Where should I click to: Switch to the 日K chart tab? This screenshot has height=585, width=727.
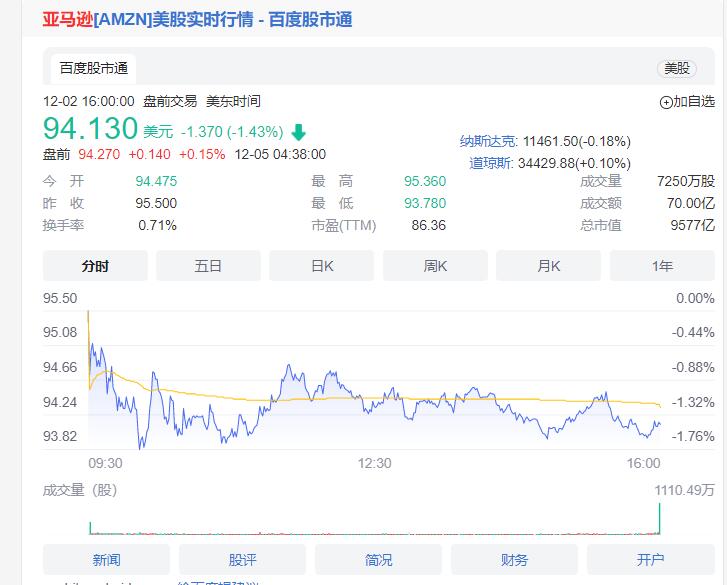[322, 266]
